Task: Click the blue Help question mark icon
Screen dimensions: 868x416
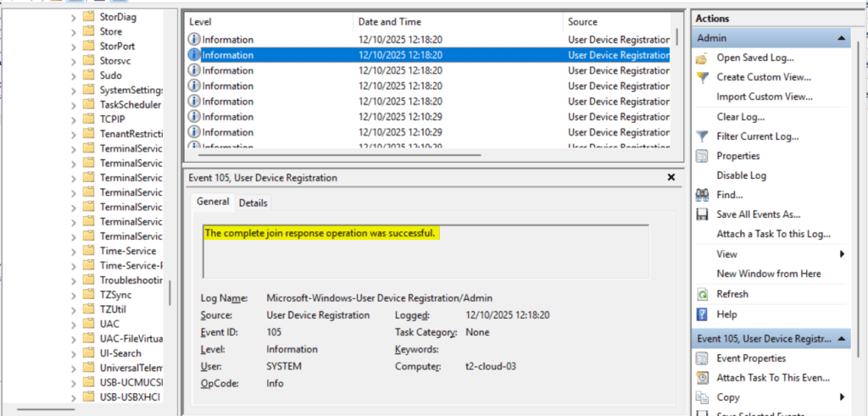Action: point(702,314)
